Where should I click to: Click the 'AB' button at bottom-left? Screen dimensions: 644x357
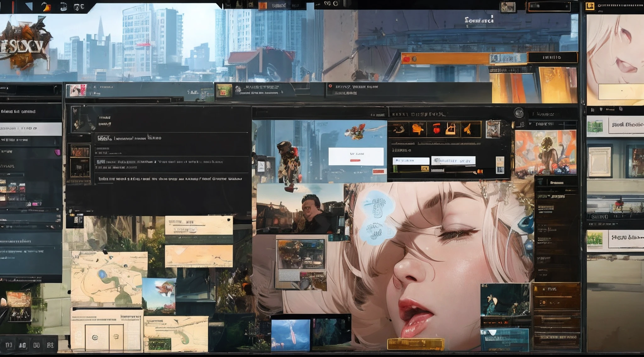click(22, 346)
